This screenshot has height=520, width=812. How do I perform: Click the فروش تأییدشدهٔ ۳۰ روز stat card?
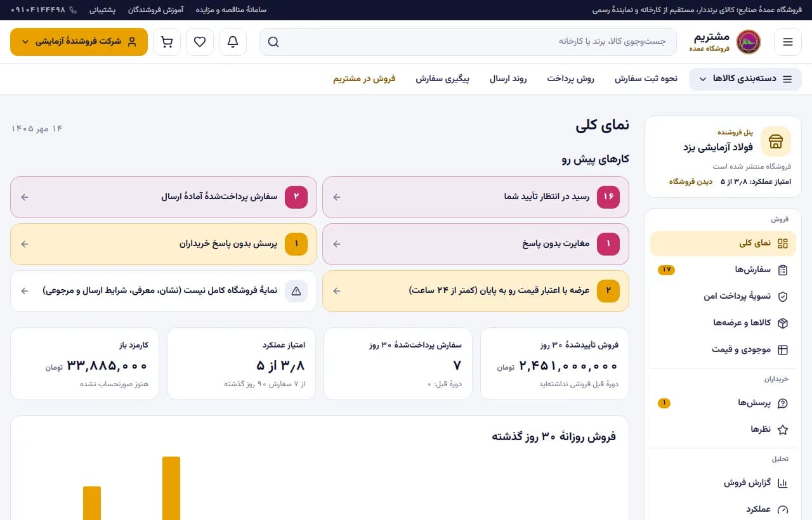554,363
